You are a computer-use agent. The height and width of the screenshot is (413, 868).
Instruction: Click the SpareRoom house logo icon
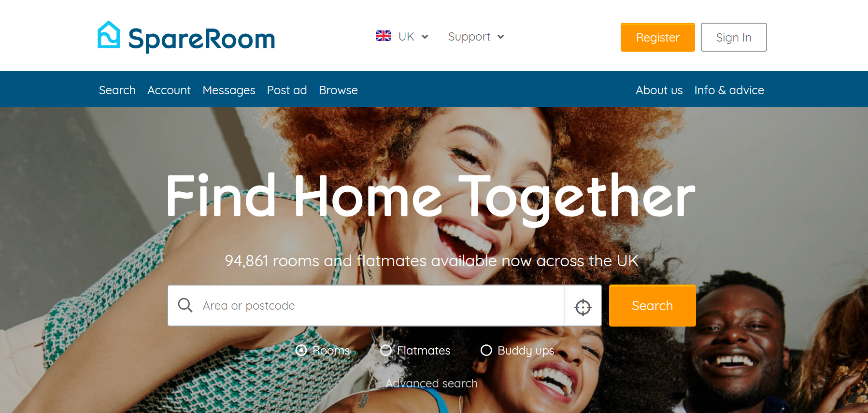coord(109,35)
